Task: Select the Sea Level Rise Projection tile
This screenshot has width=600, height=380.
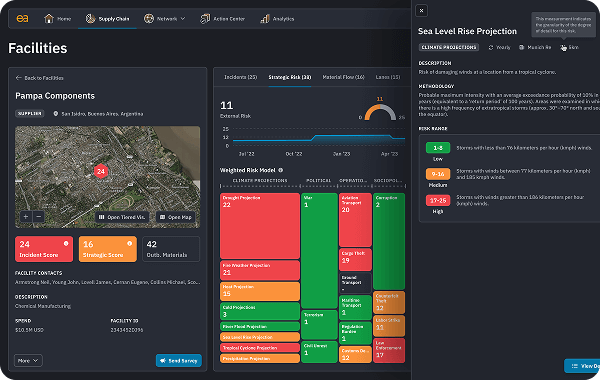Action: [260, 337]
